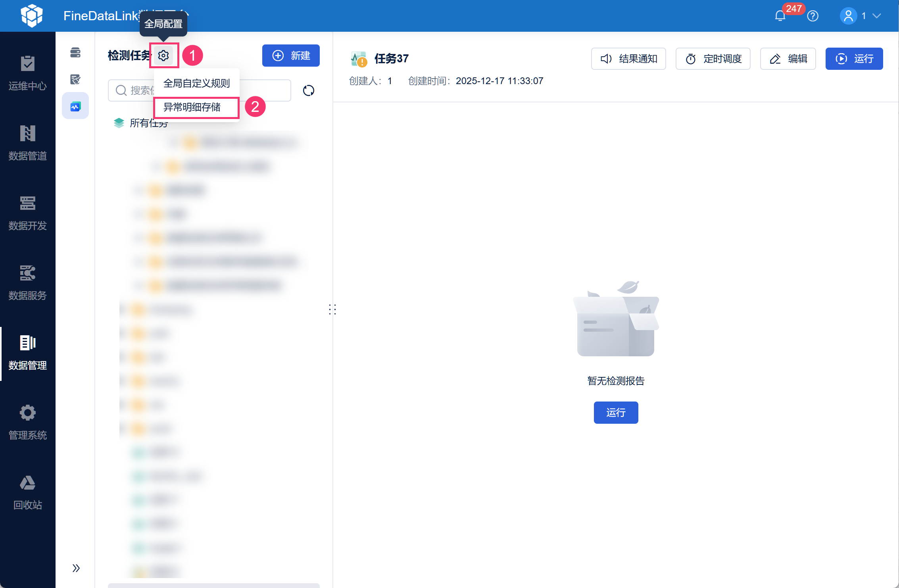
Task: Open 管理系统 in left navigation
Action: (x=28, y=423)
